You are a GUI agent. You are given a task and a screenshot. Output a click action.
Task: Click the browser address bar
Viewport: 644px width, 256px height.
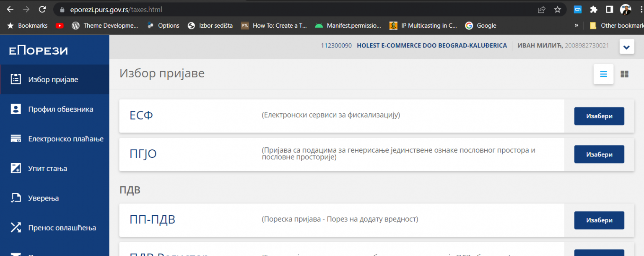(x=168, y=9)
